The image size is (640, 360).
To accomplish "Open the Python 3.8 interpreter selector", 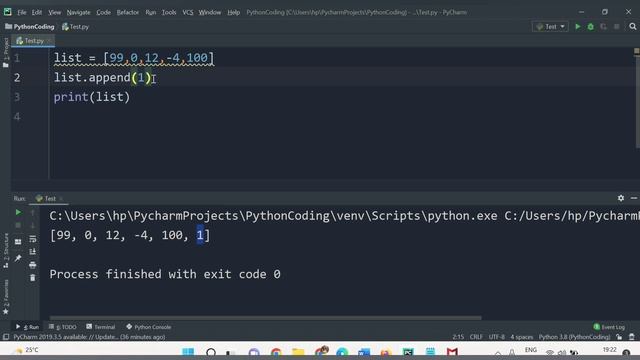I will coord(574,337).
